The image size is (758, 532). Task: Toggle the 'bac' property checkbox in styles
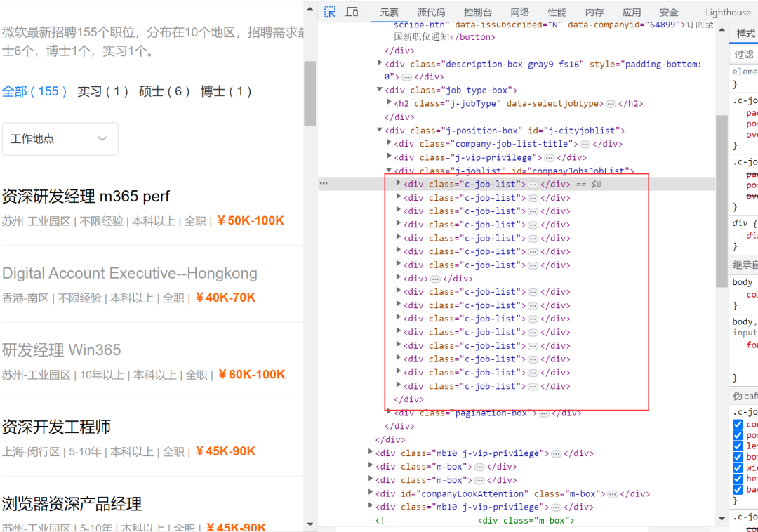coord(738,489)
